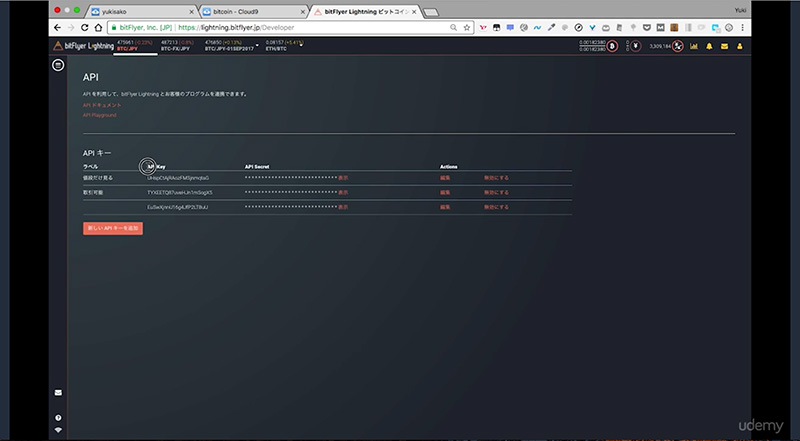800x441 pixels.
Task: Open the yellow user account icon
Action: pyautogui.click(x=740, y=46)
